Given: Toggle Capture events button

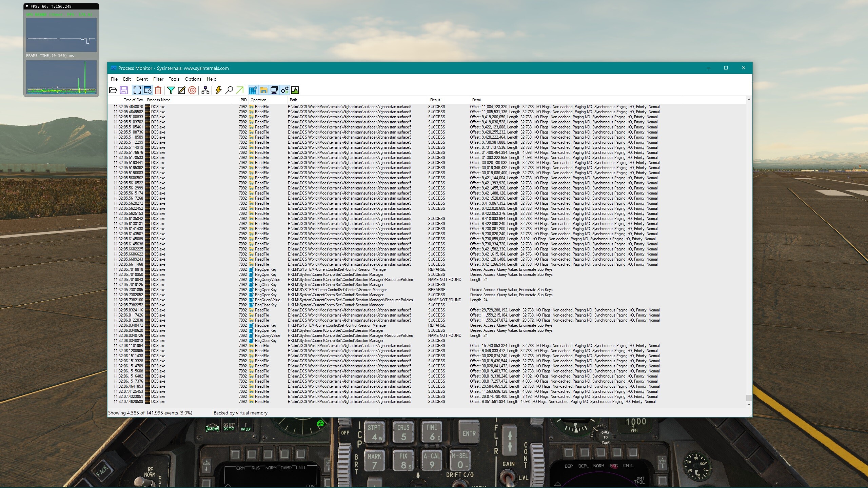Looking at the screenshot, I should [x=137, y=90].
